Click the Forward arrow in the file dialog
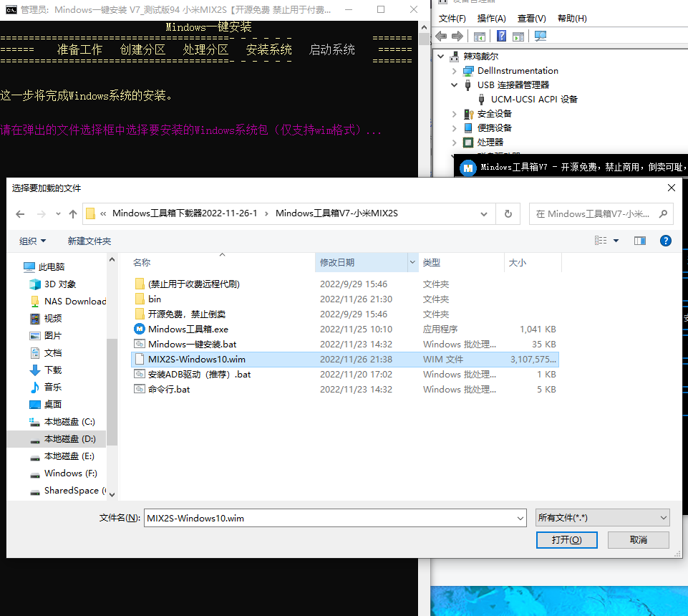 click(x=42, y=214)
